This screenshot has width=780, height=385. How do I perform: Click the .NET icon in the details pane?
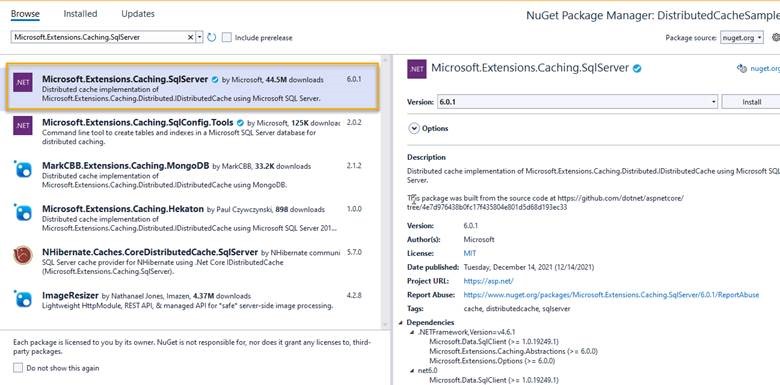coord(416,69)
